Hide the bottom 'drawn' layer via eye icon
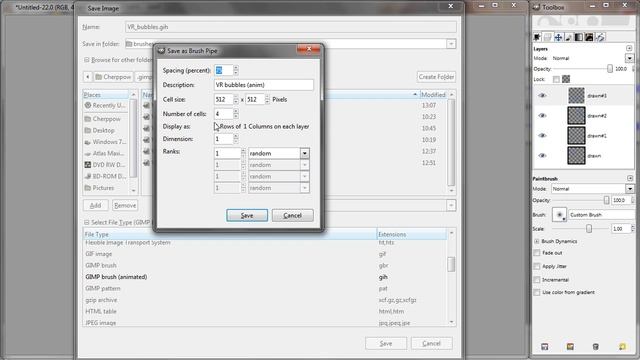Image resolution: width=640 pixels, height=360 pixels. [542, 156]
